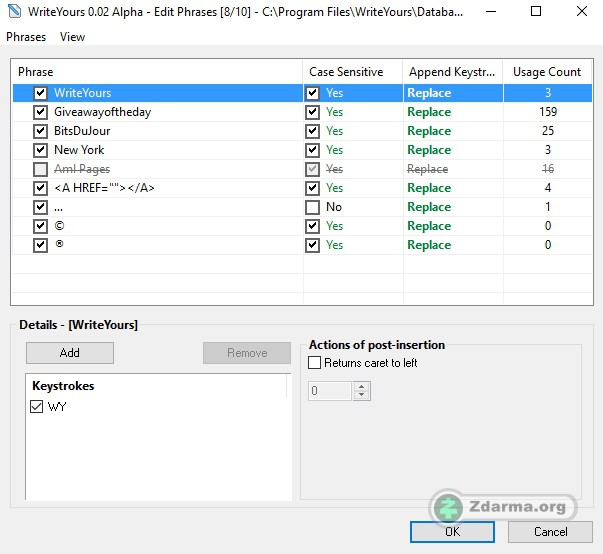Toggle Case Sensitive checkbox for BitsDuJour row
This screenshot has width=603, height=554.
312,131
